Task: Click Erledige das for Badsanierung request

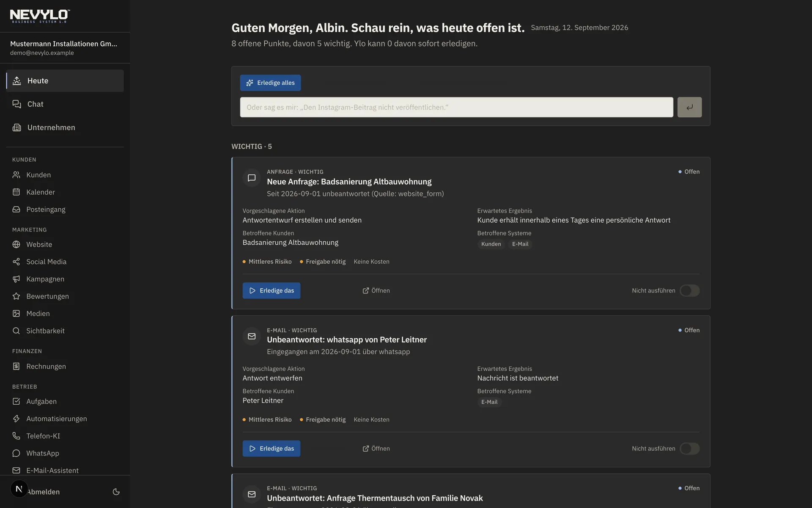Action: [x=272, y=290]
